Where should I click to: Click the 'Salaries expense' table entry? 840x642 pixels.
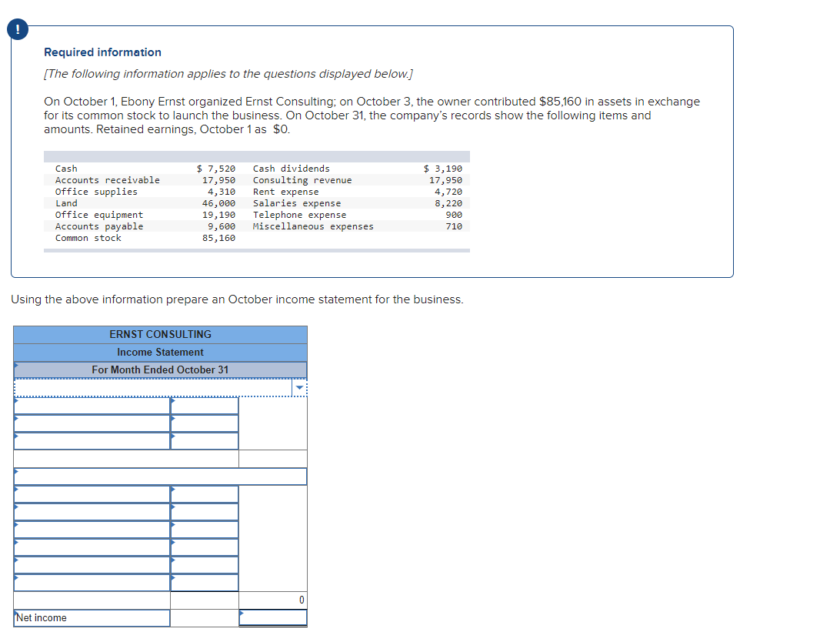click(297, 203)
